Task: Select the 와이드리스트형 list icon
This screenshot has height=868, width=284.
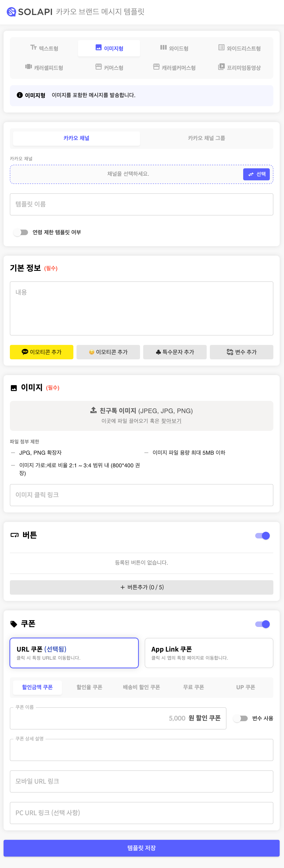Action: pos(221,47)
